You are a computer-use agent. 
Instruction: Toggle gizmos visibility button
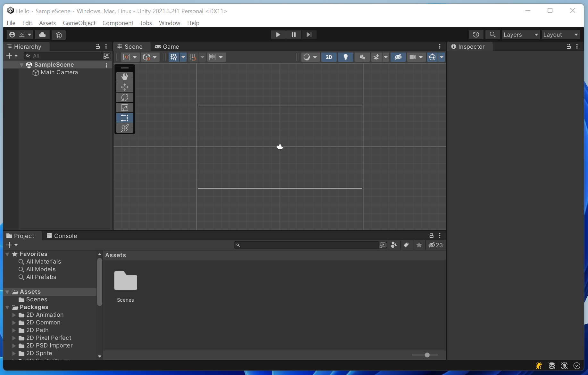432,57
